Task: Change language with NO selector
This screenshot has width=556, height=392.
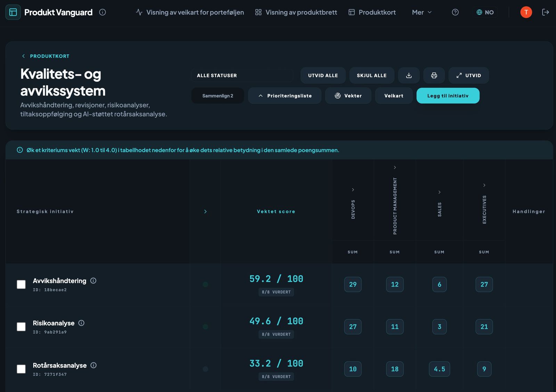Action: point(485,12)
